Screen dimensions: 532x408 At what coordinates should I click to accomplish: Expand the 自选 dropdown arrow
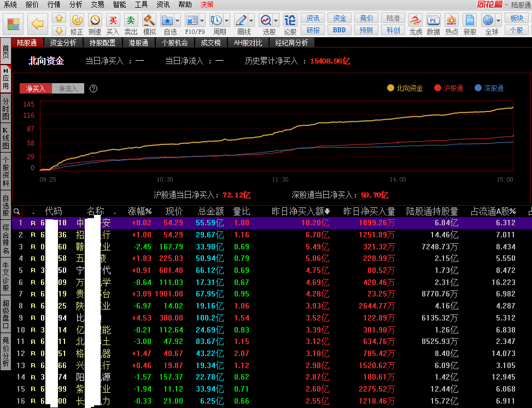pos(178,21)
